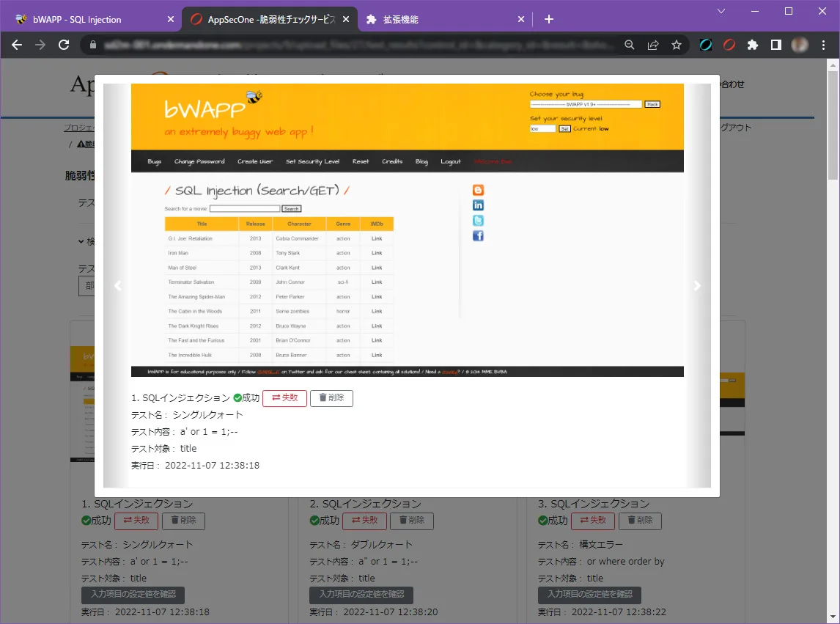Select the background text '2. SQLインジェクション'
Image resolution: width=840 pixels, height=624 pixels.
[365, 504]
